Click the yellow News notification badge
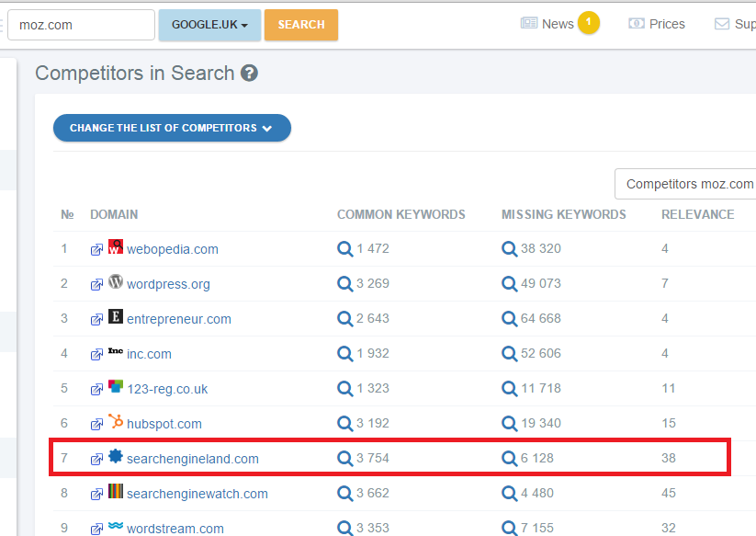 588,23
